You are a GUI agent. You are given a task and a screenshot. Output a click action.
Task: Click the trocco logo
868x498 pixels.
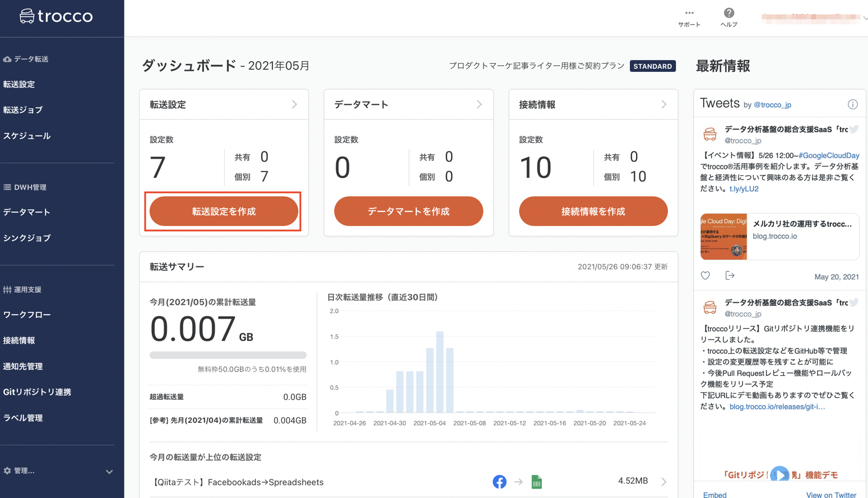point(56,16)
